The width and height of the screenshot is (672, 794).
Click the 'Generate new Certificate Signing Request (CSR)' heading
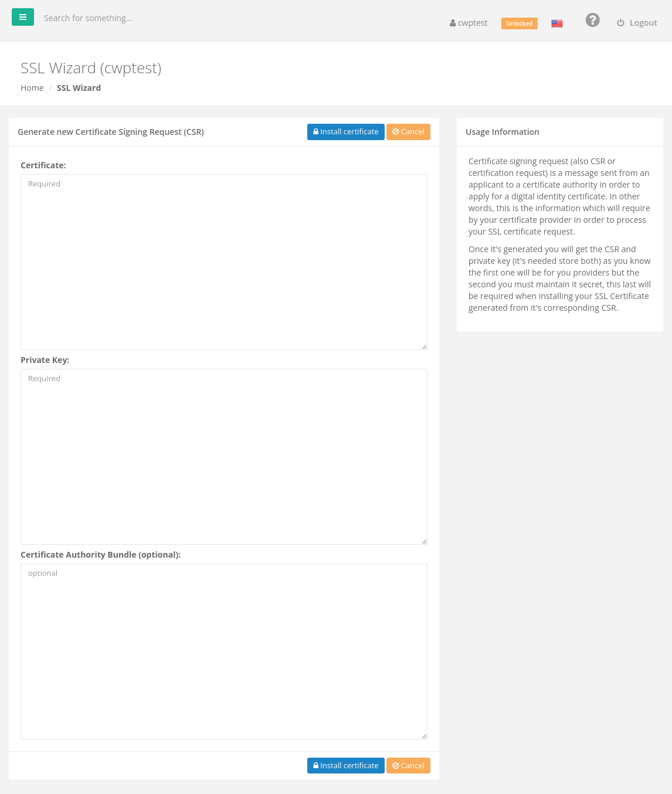click(x=111, y=132)
